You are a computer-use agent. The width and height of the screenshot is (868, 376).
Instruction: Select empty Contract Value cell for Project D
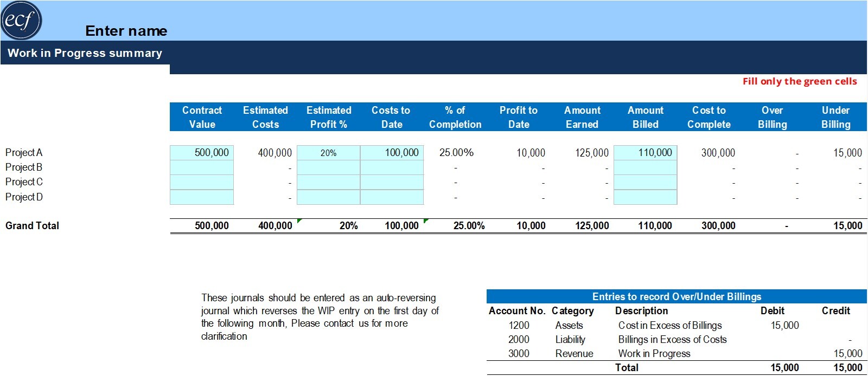(202, 197)
